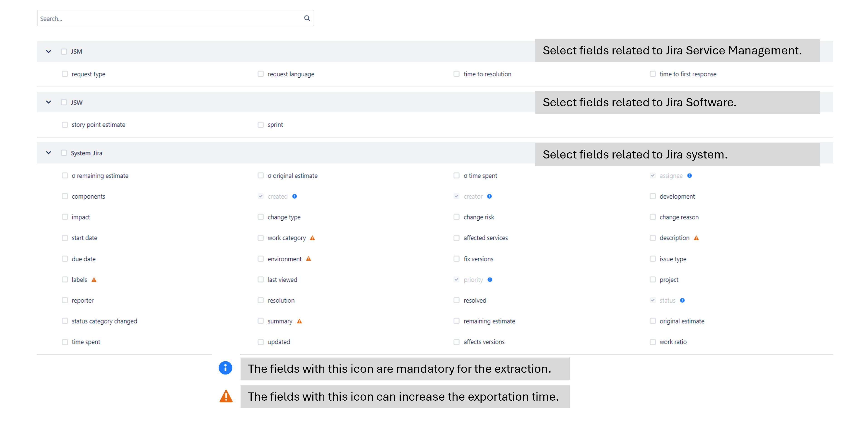
Task: Click the warning icon beside work category
Action: 312,238
